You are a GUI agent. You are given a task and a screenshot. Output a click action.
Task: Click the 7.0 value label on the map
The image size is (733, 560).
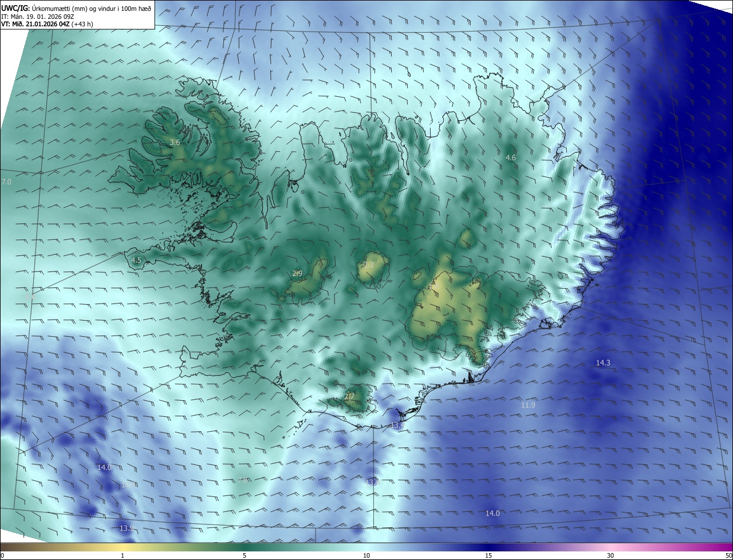pyautogui.click(x=6, y=182)
